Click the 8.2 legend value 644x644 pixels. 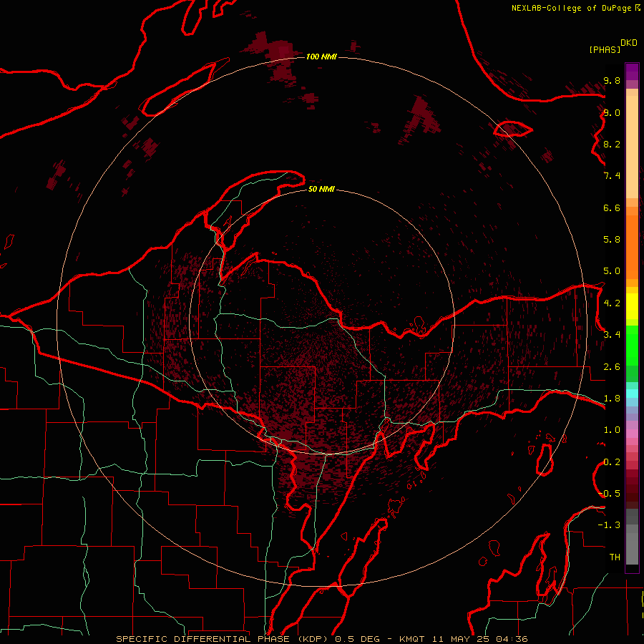(612, 144)
